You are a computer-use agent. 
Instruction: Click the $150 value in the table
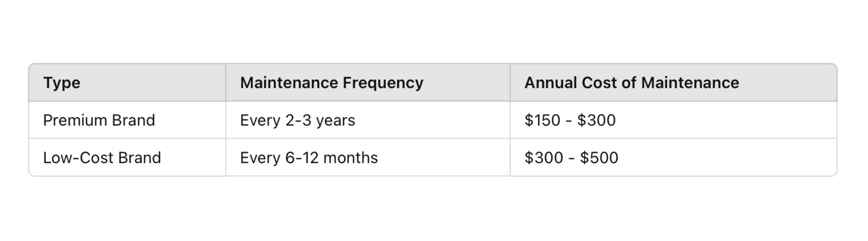tap(542, 120)
